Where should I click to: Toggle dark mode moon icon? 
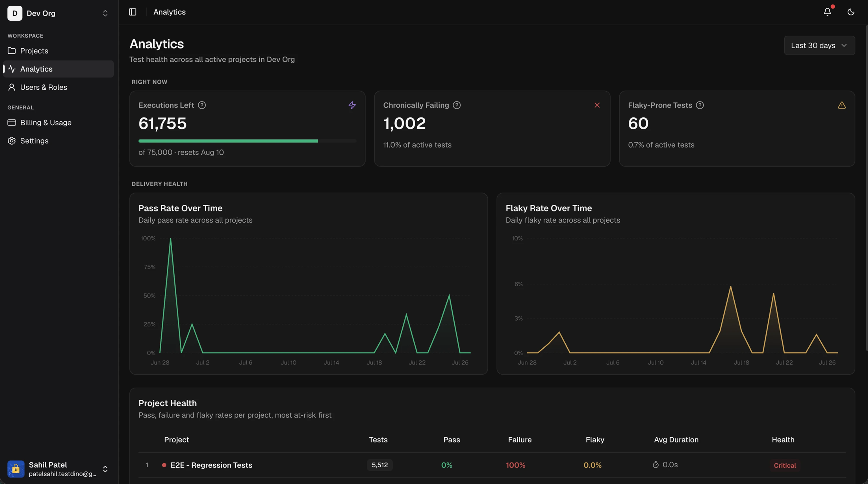[x=851, y=12]
